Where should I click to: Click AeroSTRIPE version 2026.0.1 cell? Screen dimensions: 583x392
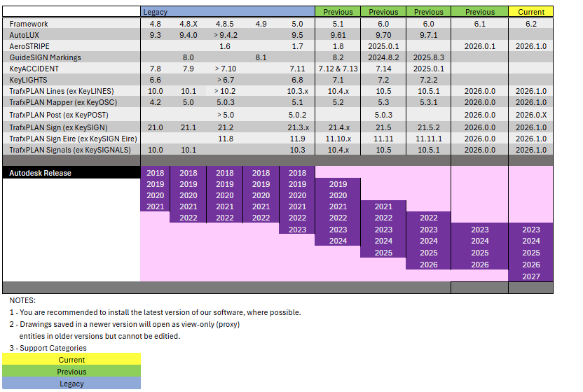[479, 46]
